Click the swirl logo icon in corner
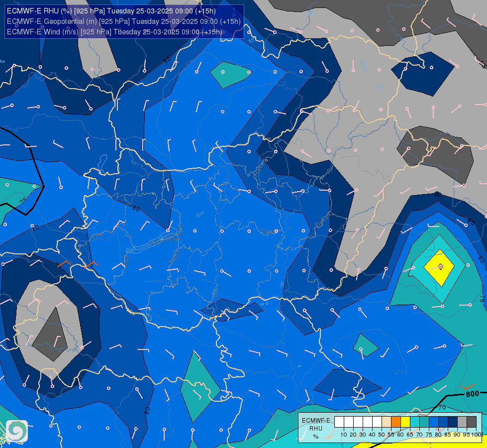Viewport: 487px width, 448px height. 17,431
